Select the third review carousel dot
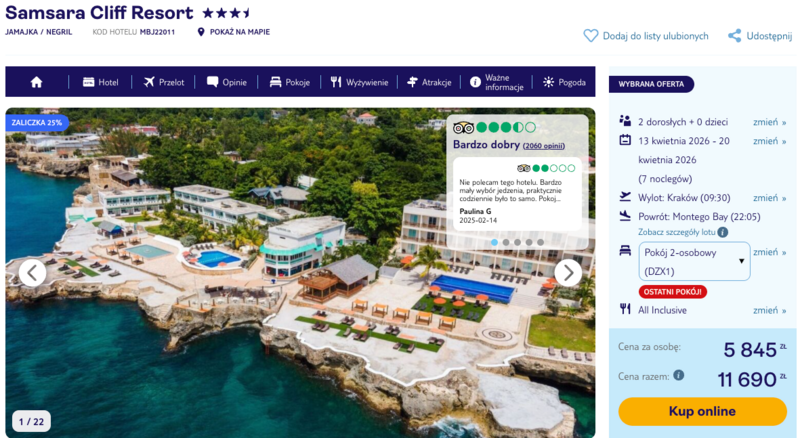 (517, 242)
